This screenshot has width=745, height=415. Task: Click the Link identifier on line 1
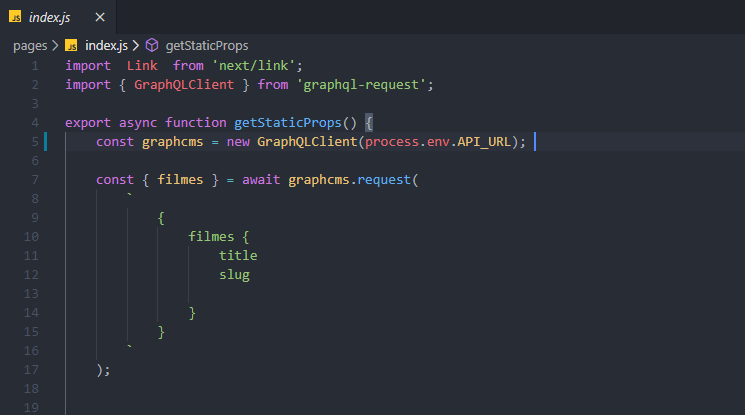(142, 66)
